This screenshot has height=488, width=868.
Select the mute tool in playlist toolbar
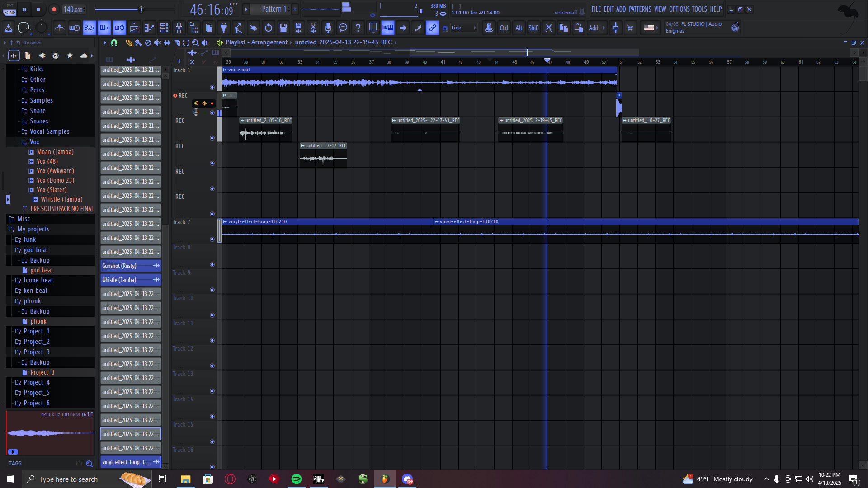157,42
